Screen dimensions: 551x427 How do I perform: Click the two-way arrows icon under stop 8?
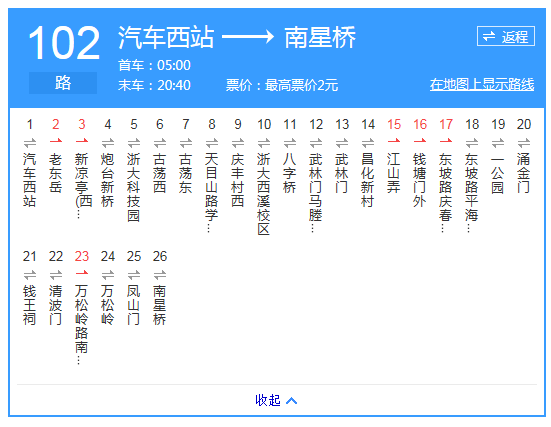pos(212,143)
